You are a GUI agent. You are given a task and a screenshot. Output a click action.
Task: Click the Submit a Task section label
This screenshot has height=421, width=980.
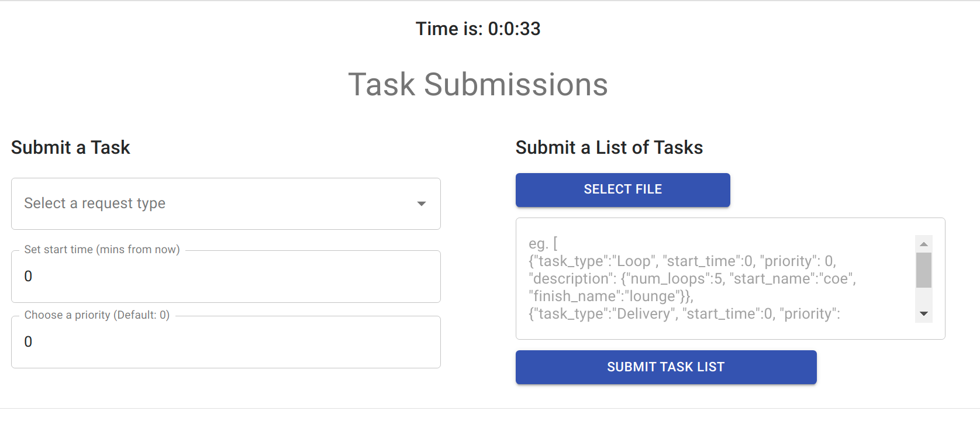point(70,147)
